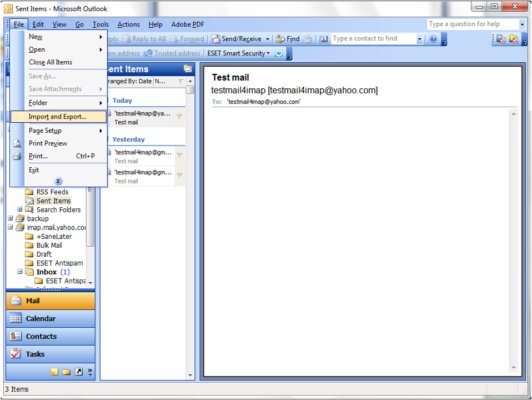Click the Type a question for help box
The image size is (532, 400).
(x=473, y=24)
